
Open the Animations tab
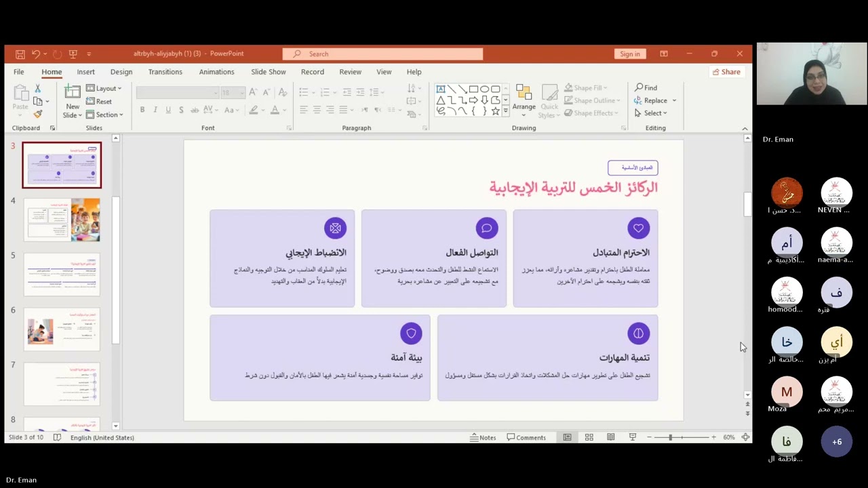pos(216,72)
